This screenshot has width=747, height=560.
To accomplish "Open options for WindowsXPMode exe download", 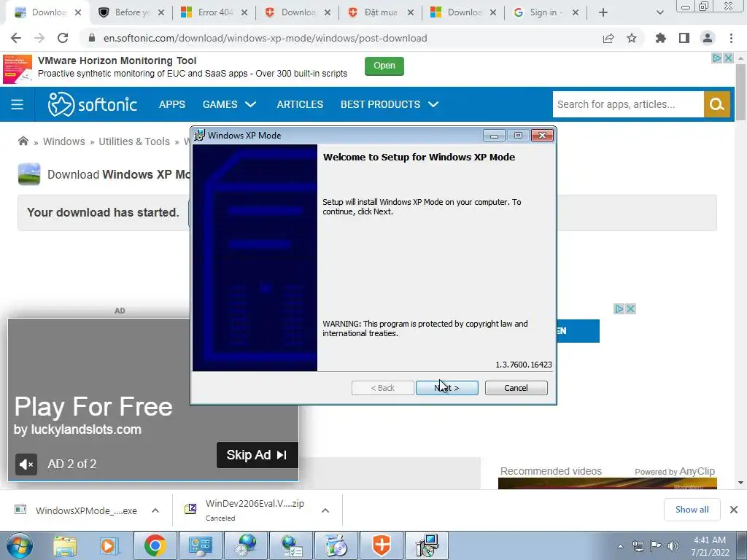I will (155, 510).
